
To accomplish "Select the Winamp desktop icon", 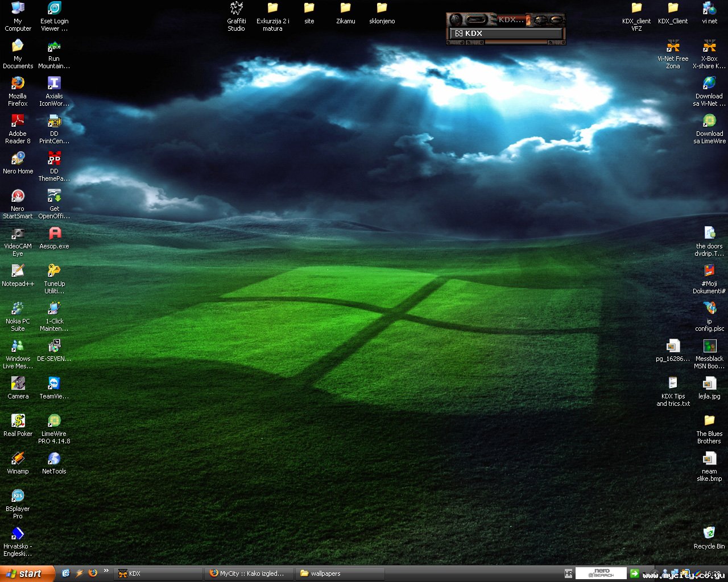I will pyautogui.click(x=18, y=463).
